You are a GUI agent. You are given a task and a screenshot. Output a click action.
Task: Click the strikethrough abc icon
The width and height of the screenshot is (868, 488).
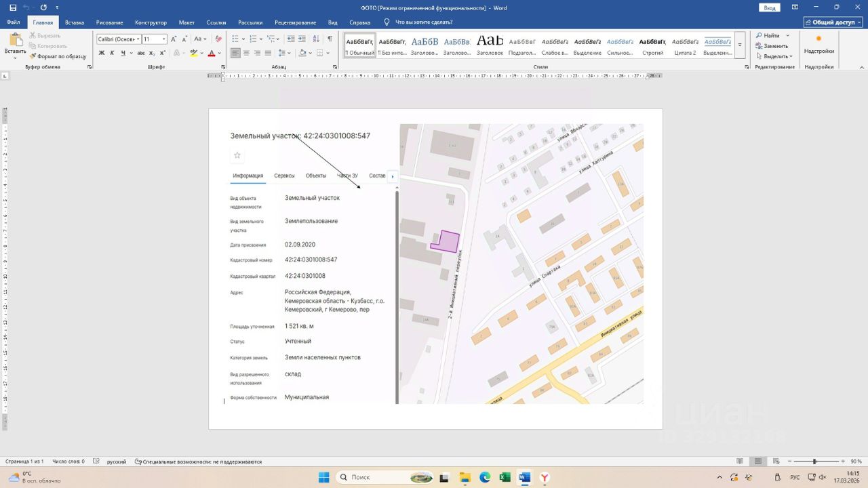[141, 53]
